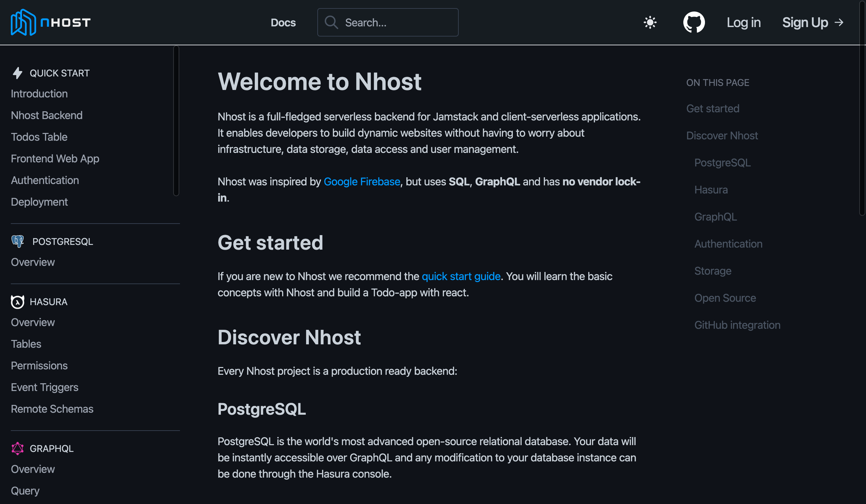Click the Nhost logo icon
This screenshot has width=866, height=504.
[23, 22]
